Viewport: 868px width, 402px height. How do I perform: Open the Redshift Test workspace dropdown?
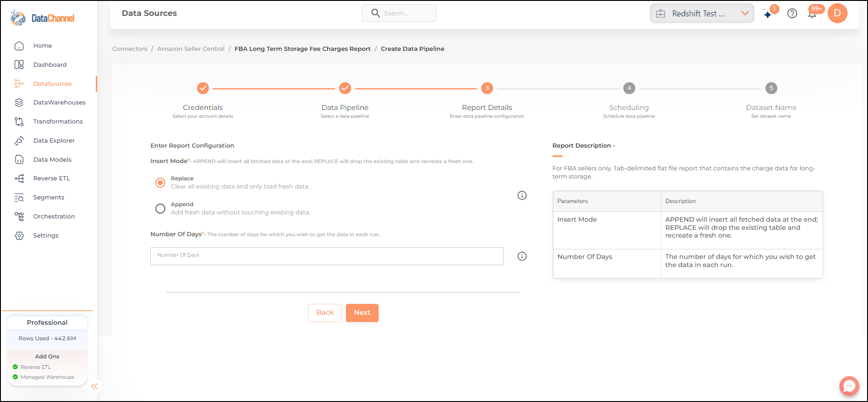[x=702, y=13]
